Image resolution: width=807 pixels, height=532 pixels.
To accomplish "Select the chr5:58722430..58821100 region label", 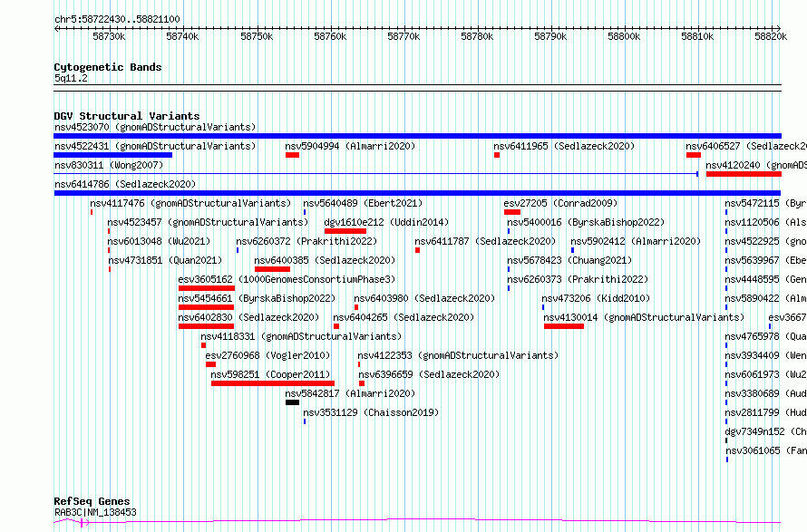I will click(x=117, y=20).
